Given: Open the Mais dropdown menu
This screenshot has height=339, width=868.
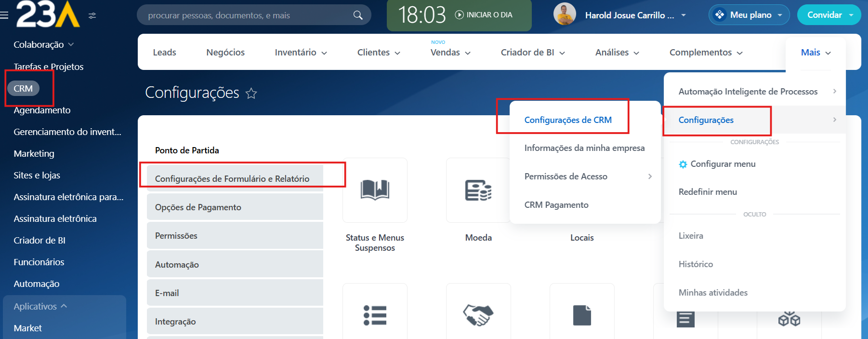Looking at the screenshot, I should [x=815, y=53].
